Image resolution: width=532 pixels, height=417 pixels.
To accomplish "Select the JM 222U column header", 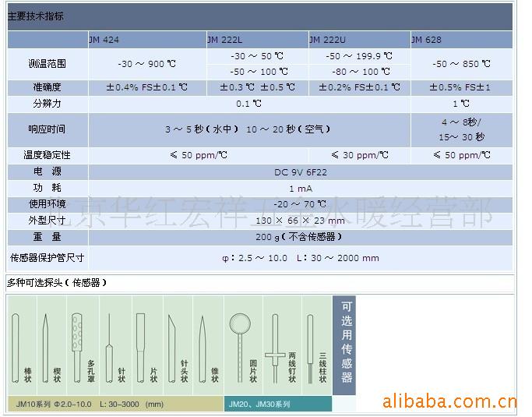I will tap(360, 40).
